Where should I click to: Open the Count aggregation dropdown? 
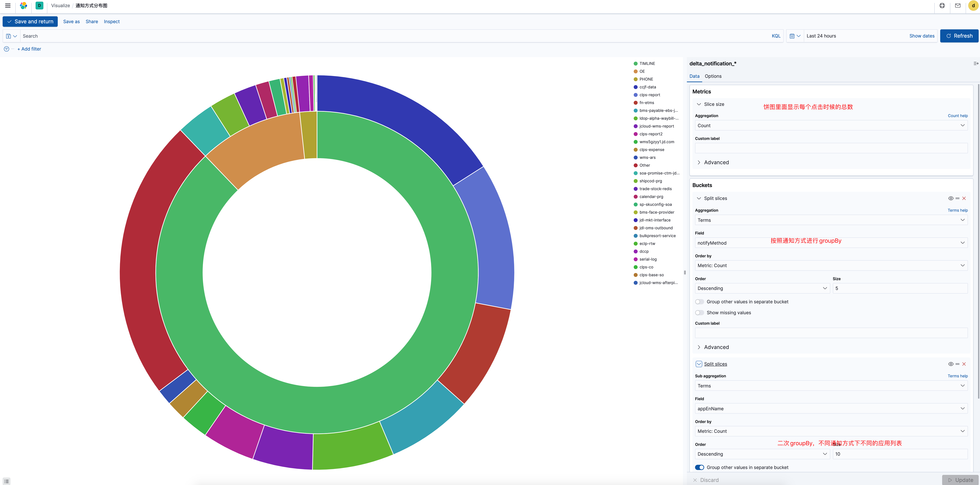coord(831,126)
